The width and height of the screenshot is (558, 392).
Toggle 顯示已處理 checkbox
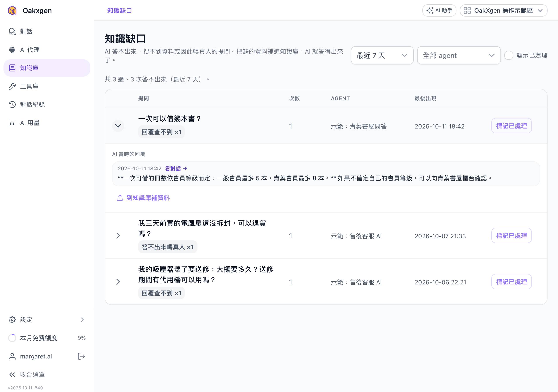pyautogui.click(x=509, y=55)
